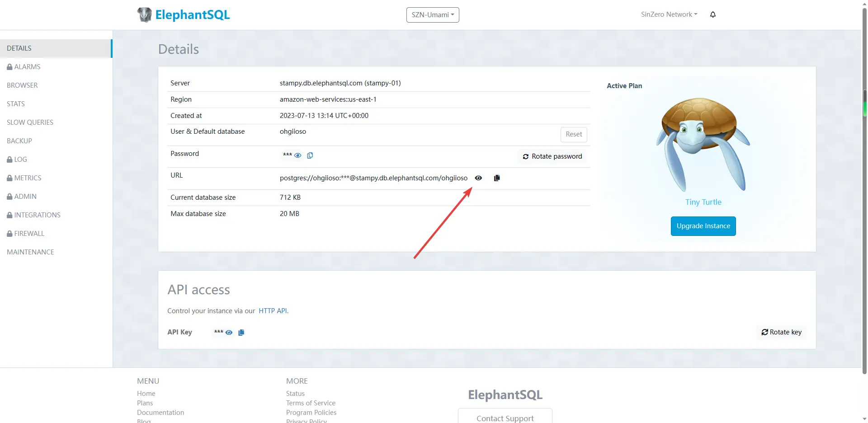Open SLOW QUERIES in the sidebar

tap(56, 122)
